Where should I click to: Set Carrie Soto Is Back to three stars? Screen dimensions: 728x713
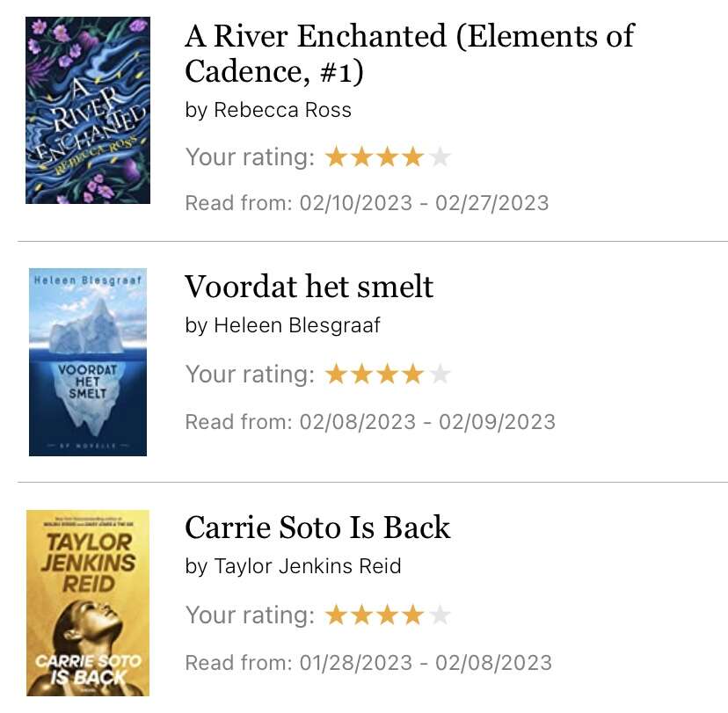click(387, 615)
